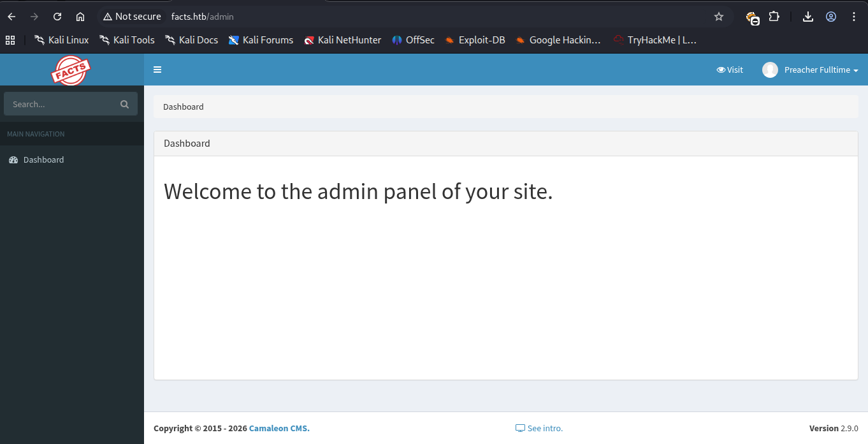
Task: Open the Camaleon CMS footer link
Action: coord(279,429)
